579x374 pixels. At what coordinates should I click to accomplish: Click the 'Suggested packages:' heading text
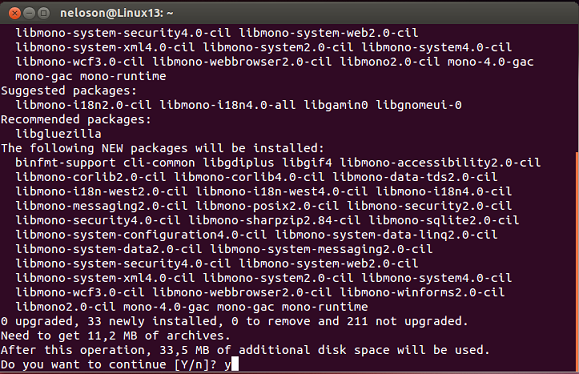pyautogui.click(x=69, y=90)
